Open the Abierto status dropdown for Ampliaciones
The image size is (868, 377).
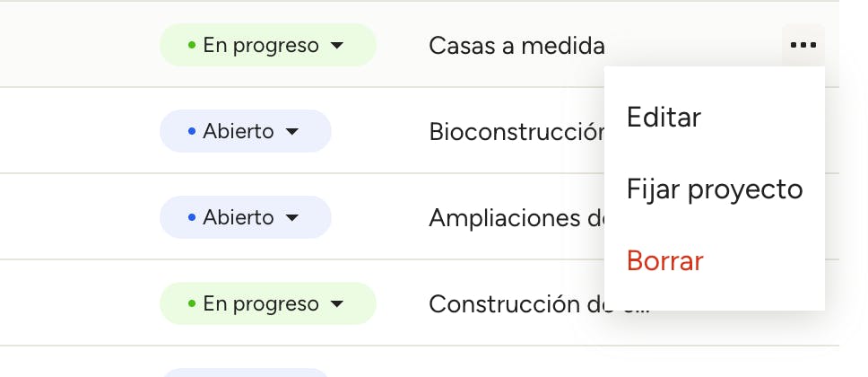[245, 217]
